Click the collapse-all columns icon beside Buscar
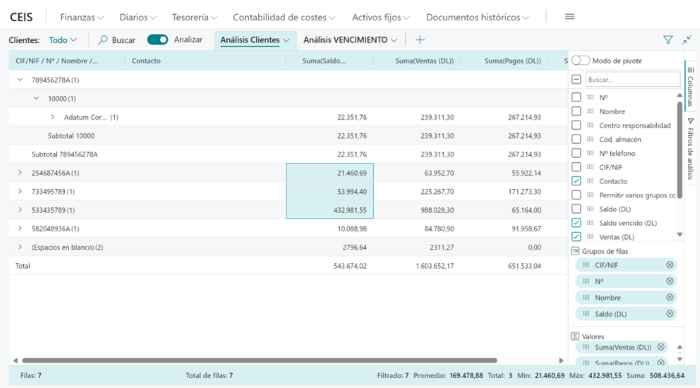The height and width of the screenshot is (388, 700). 576,79
